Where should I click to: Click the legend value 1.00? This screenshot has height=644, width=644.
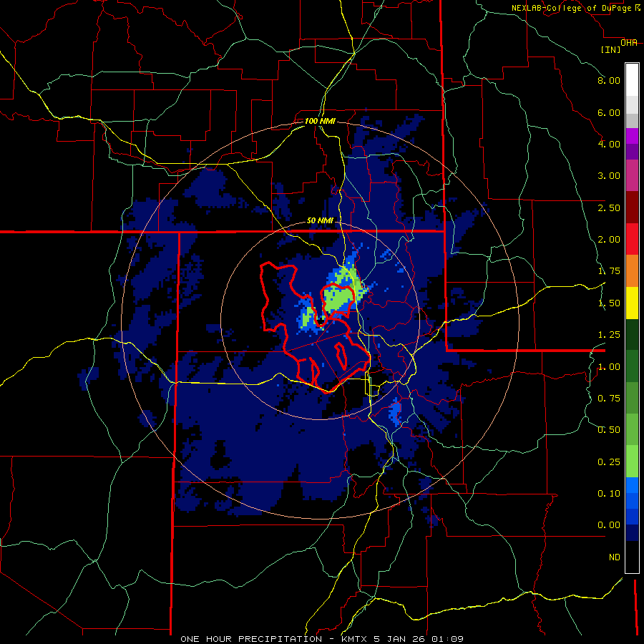tap(609, 367)
